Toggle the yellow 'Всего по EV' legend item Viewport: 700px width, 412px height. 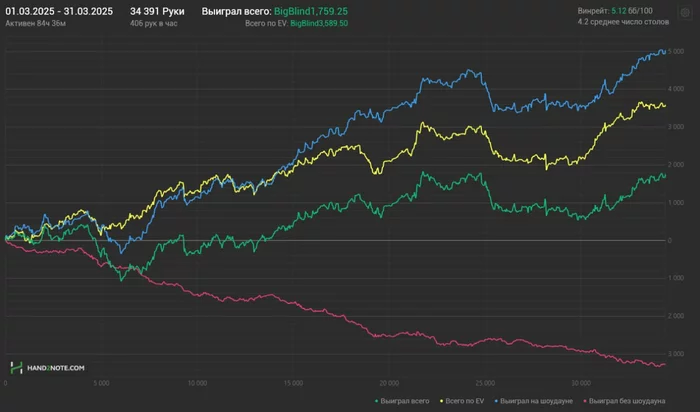pyautogui.click(x=467, y=401)
